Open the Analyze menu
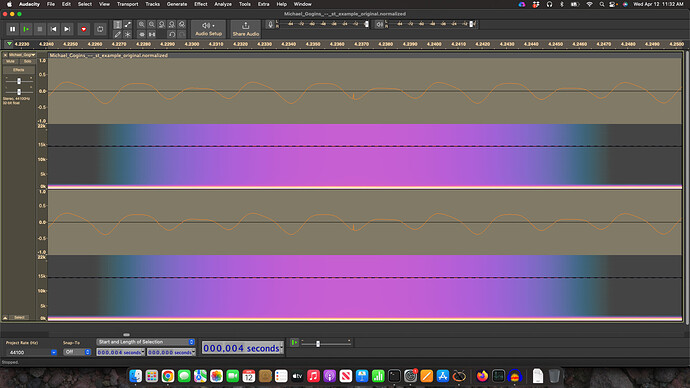Viewport: 690px width, 388px height. (x=223, y=4)
